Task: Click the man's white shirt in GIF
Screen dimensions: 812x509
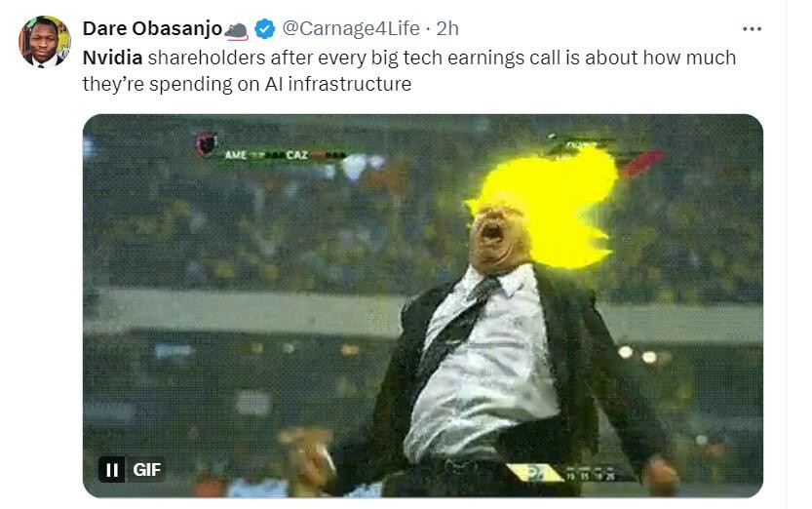Action: (x=482, y=372)
